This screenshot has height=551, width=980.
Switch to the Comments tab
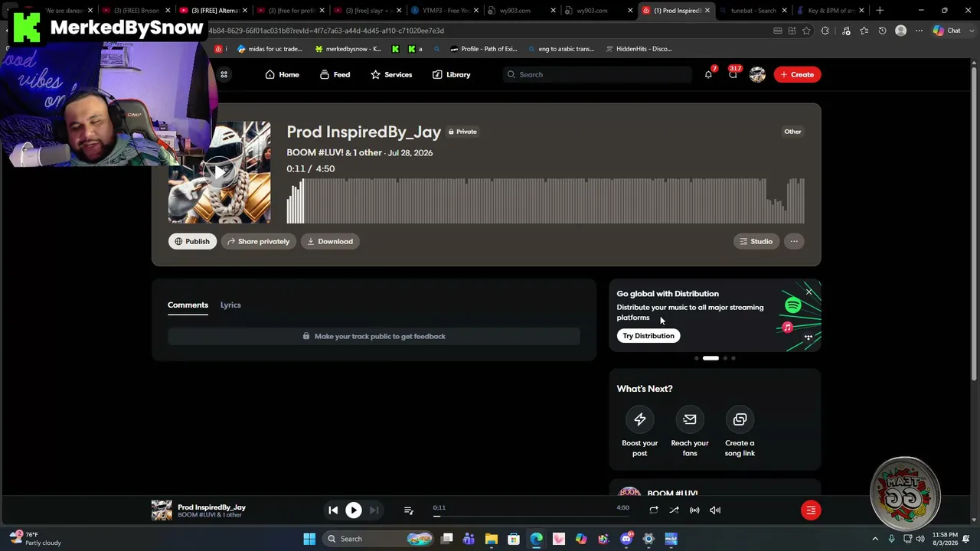coord(188,305)
